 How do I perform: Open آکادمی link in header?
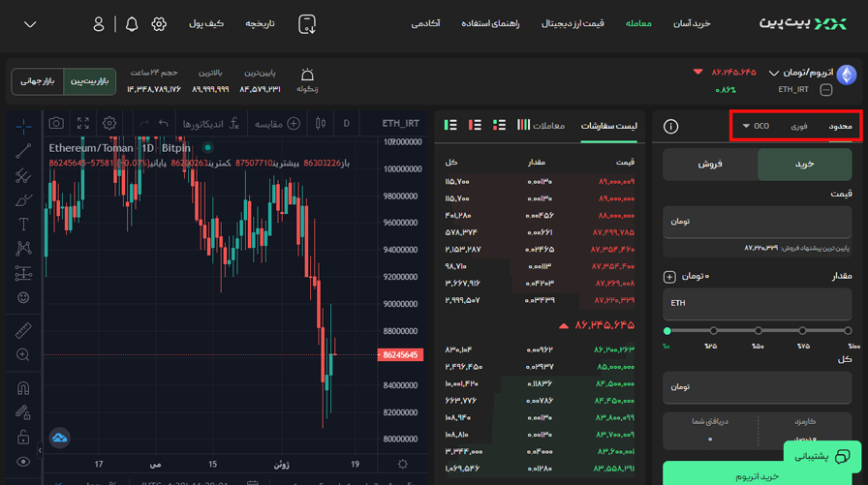(425, 24)
